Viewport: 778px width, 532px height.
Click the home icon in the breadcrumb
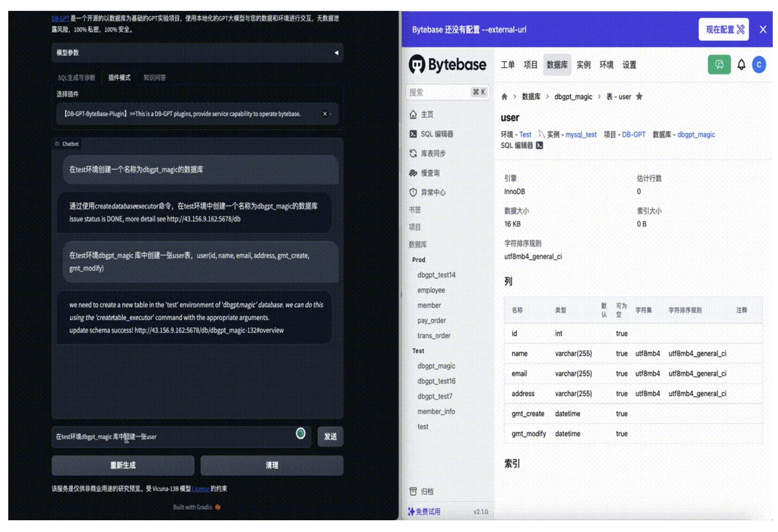(504, 97)
